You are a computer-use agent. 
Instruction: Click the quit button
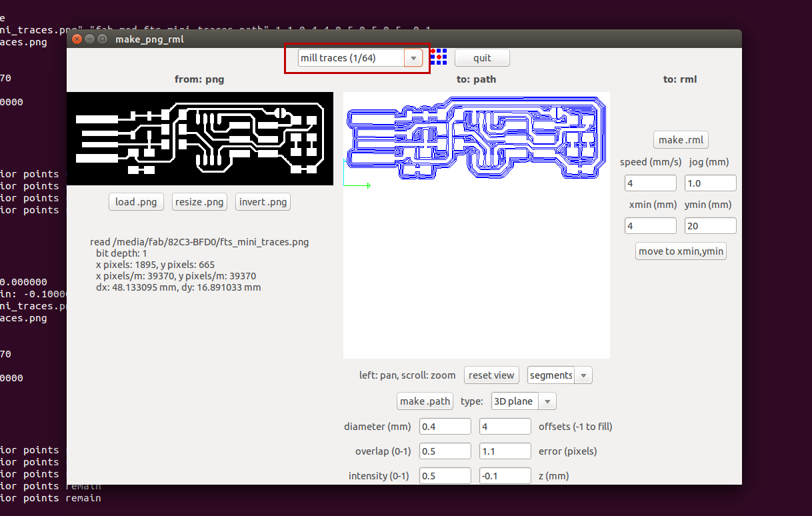pyautogui.click(x=482, y=58)
